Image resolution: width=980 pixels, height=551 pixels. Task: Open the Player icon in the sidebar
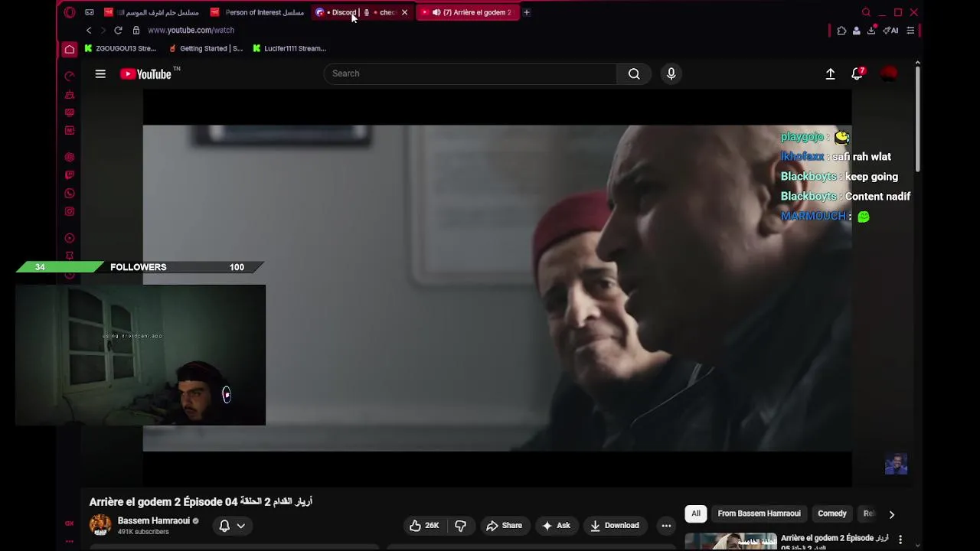click(70, 238)
